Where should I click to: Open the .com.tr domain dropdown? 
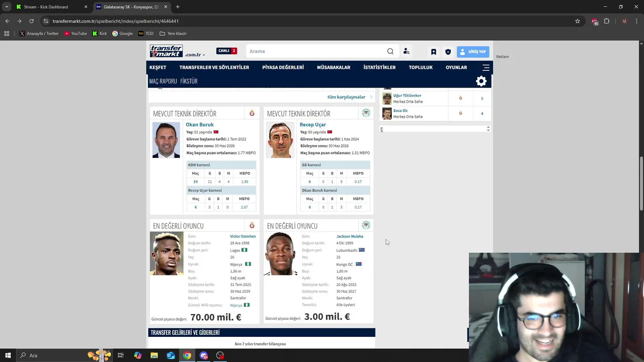point(195,54)
